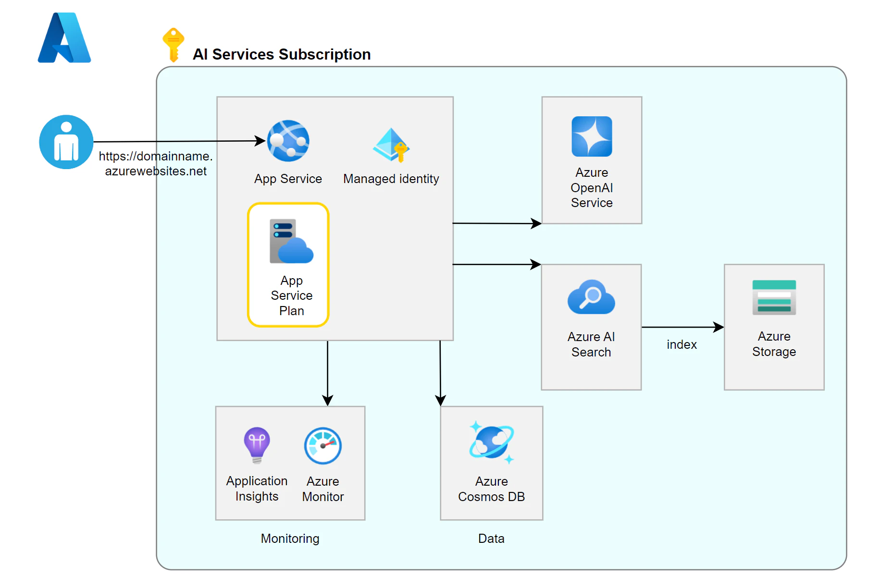Click the user person icon
This screenshot has width=893, height=588.
coord(66,142)
